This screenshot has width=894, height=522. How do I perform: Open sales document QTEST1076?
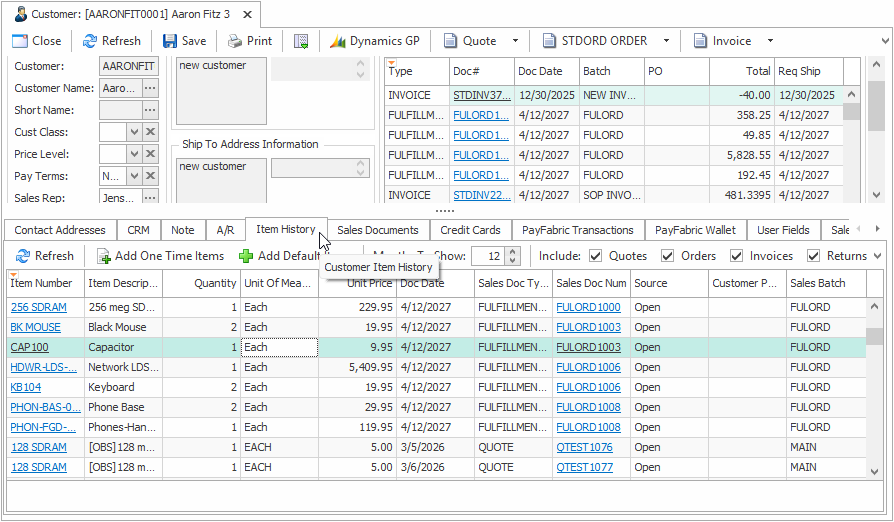[x=584, y=447]
